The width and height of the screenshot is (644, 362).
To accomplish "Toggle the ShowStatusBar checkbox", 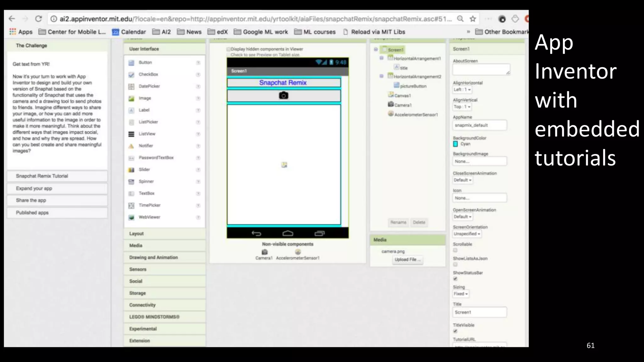I will [x=455, y=279].
